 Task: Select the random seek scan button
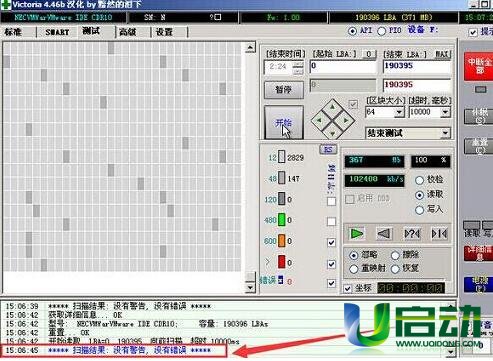[x=412, y=234]
